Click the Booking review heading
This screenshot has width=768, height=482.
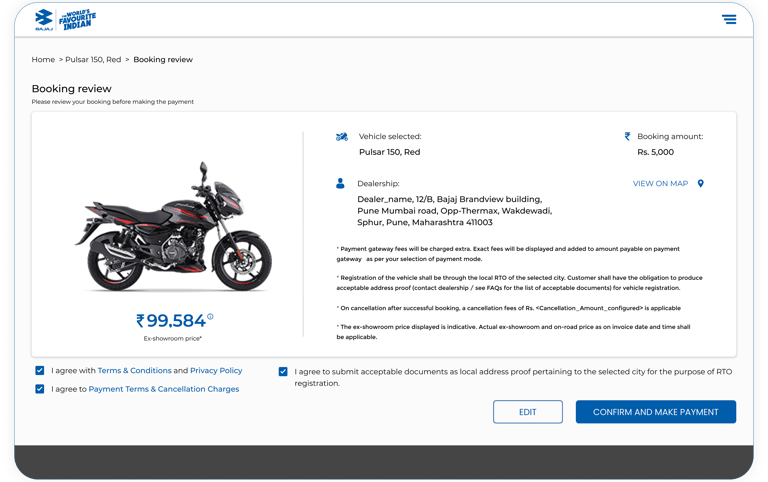tap(72, 89)
